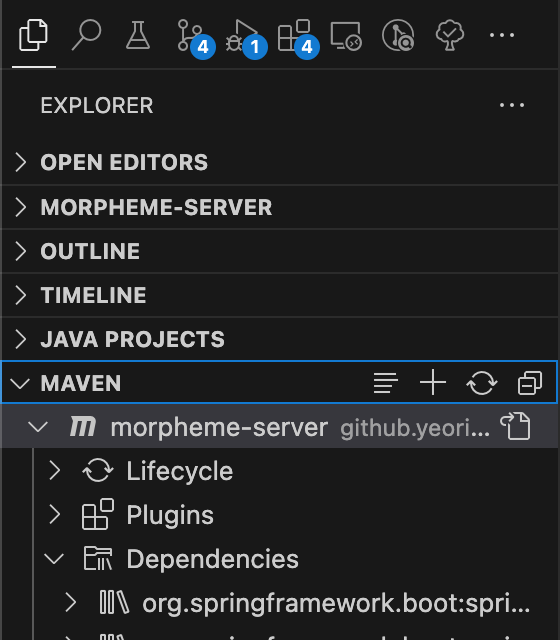Image resolution: width=560 pixels, height=640 pixels.
Task: Collapse the Dependencies node
Action: tap(54, 559)
